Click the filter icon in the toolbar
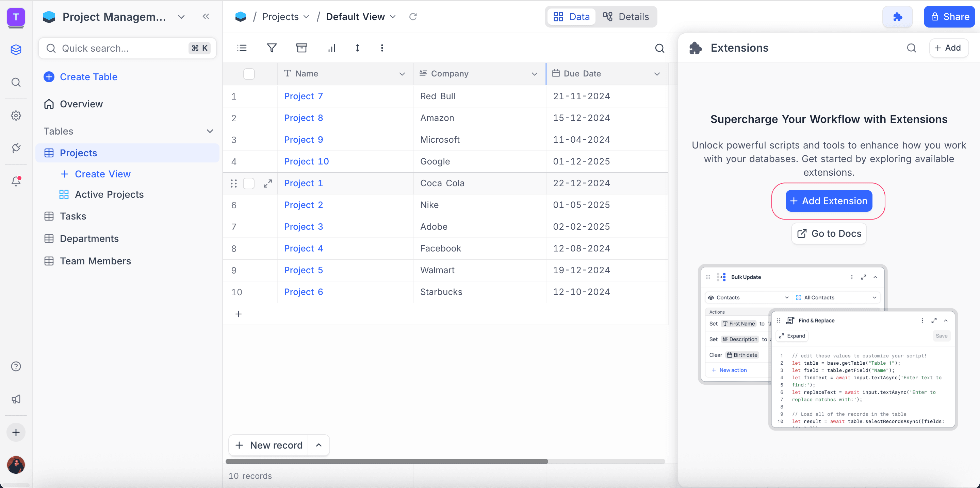This screenshot has width=980, height=488. pyautogui.click(x=272, y=48)
